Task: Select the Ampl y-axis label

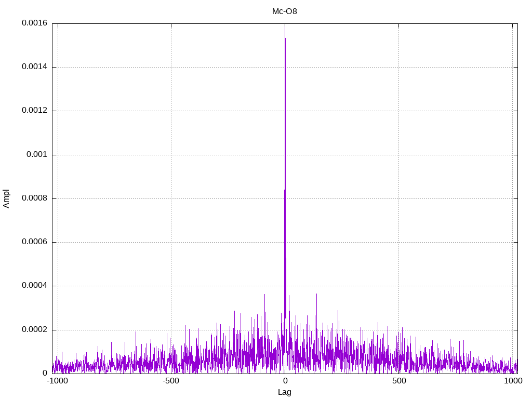Action: point(6,198)
